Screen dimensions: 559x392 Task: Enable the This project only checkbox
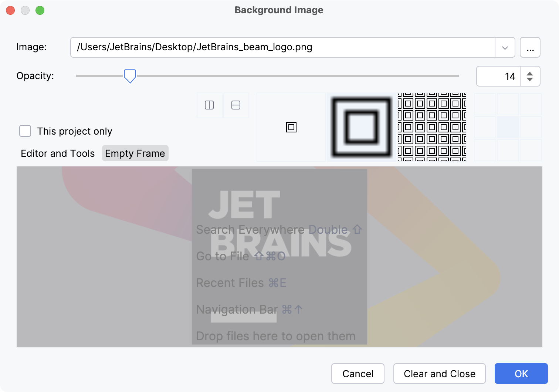click(25, 131)
